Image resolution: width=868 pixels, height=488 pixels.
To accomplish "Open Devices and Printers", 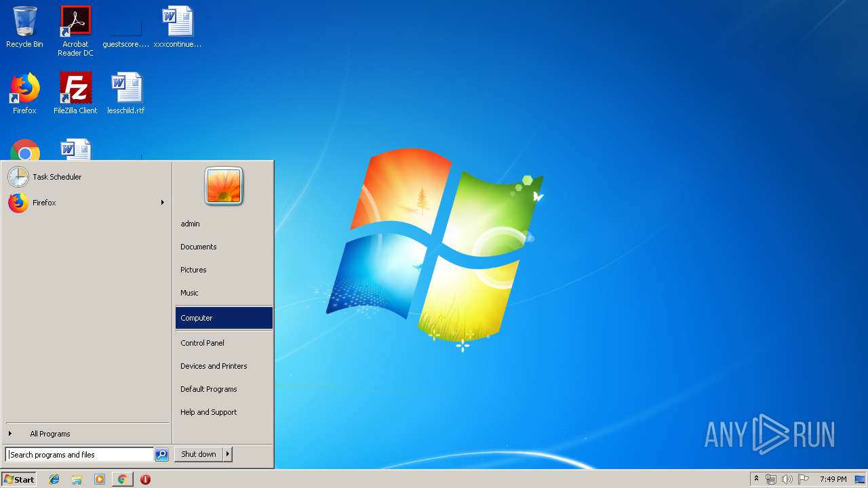I will click(x=224, y=366).
